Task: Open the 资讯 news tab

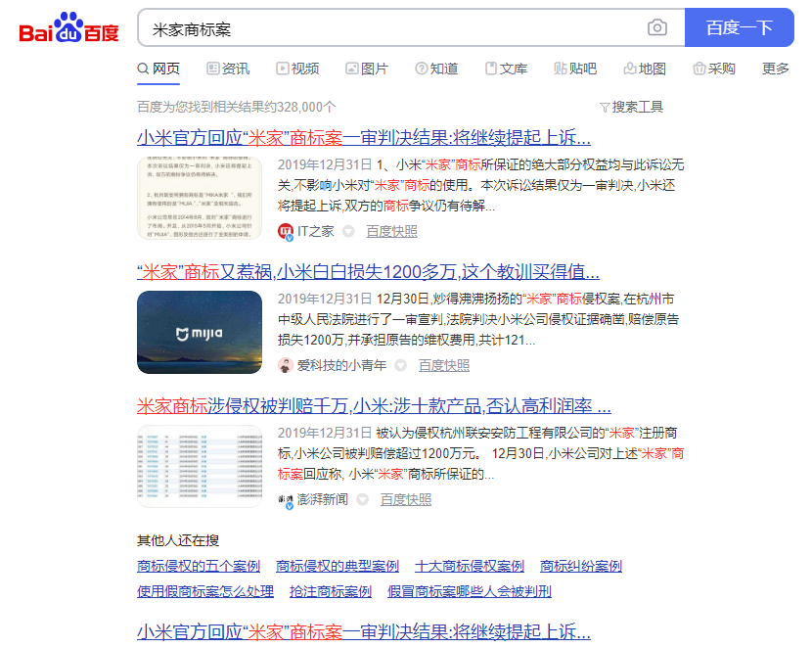Action: (x=228, y=69)
